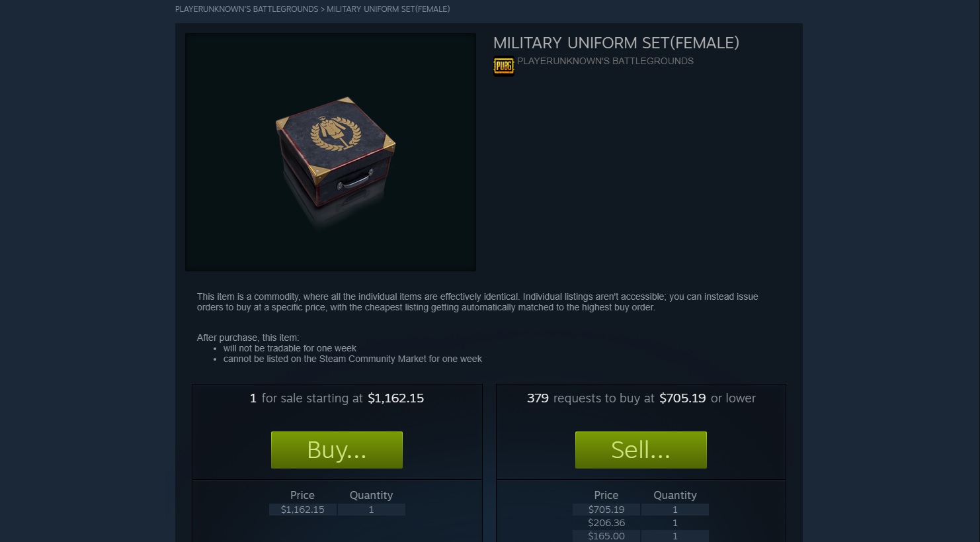Click the Price header in sell listings table
Screen dimensions: 980x542
(x=302, y=495)
